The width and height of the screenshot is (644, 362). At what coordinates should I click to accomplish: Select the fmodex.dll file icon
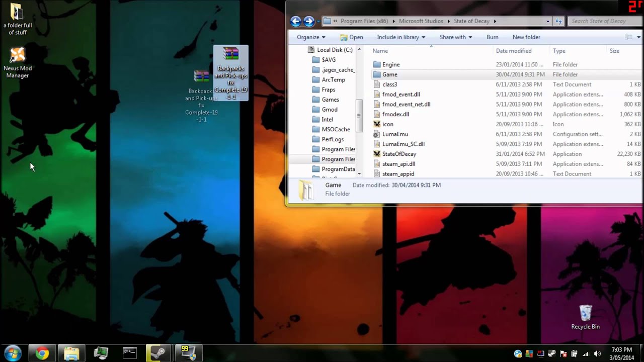tap(377, 114)
